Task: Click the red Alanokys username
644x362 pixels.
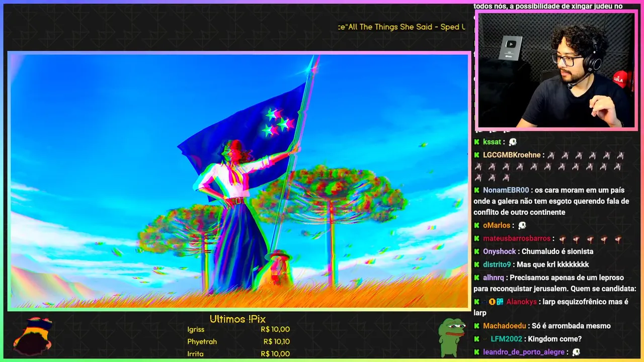Action: pyautogui.click(x=521, y=302)
